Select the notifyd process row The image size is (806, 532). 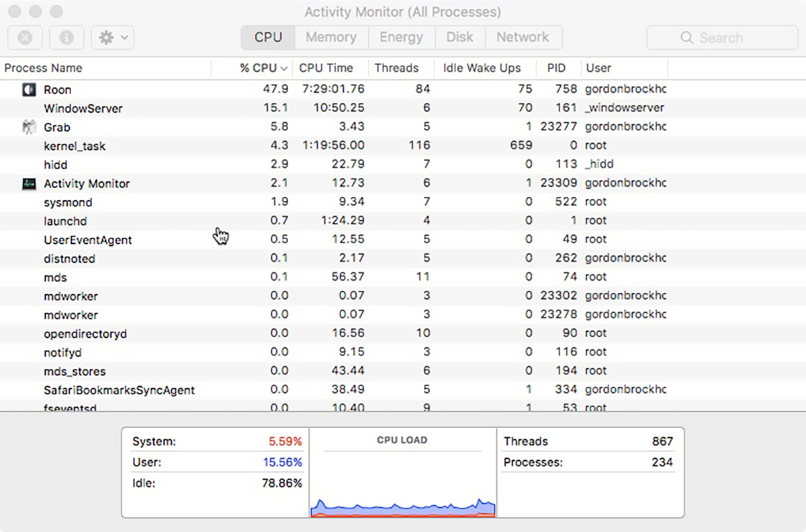pos(403,353)
